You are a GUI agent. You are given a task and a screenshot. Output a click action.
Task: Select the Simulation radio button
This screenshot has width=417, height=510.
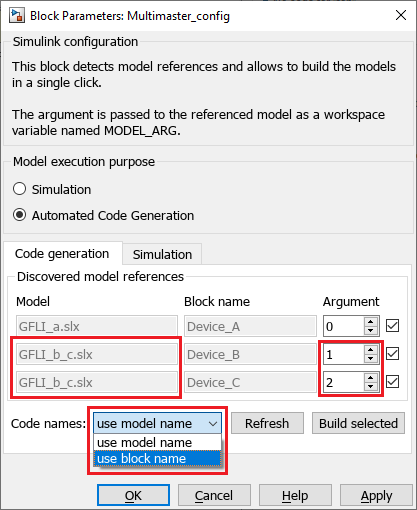(x=19, y=189)
